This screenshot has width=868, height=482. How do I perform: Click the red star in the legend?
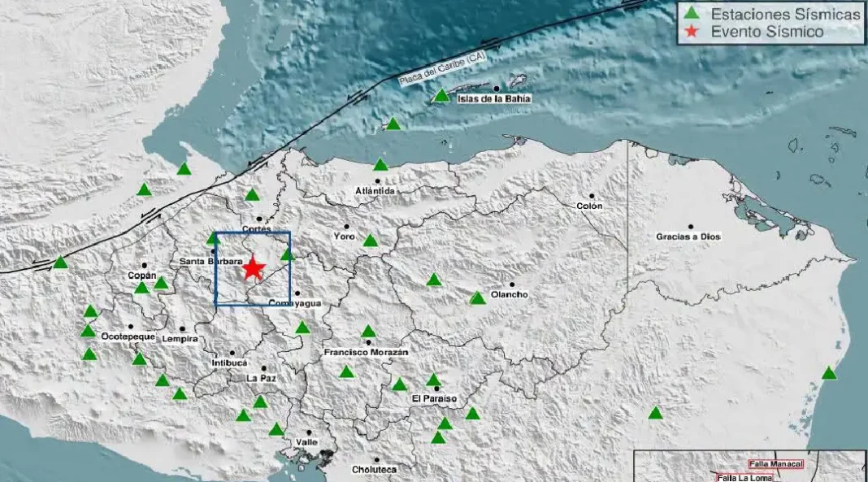[691, 32]
